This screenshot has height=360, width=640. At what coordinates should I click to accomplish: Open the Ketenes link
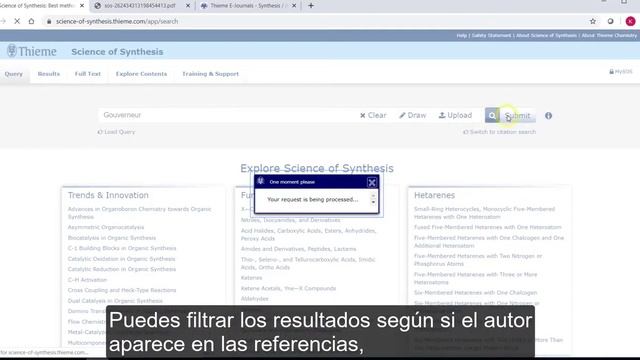[251, 278]
